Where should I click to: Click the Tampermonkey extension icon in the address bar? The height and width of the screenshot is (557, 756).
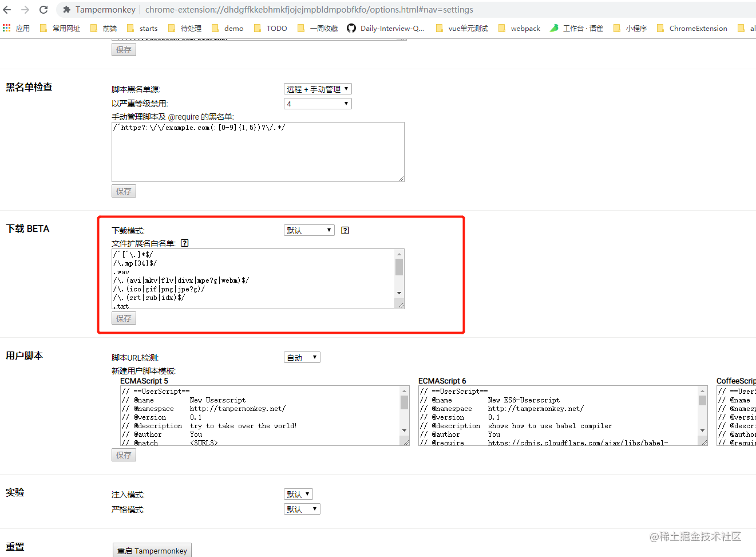click(66, 9)
